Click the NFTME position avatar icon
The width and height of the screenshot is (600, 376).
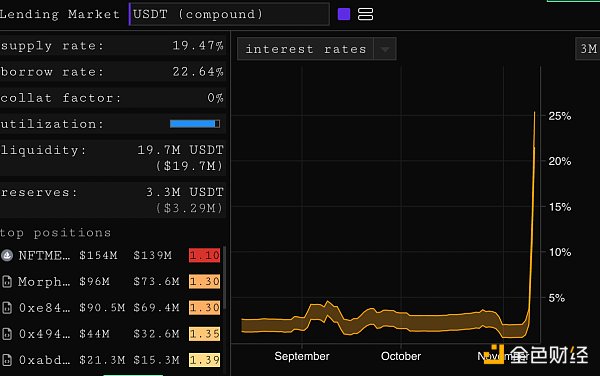(7, 255)
